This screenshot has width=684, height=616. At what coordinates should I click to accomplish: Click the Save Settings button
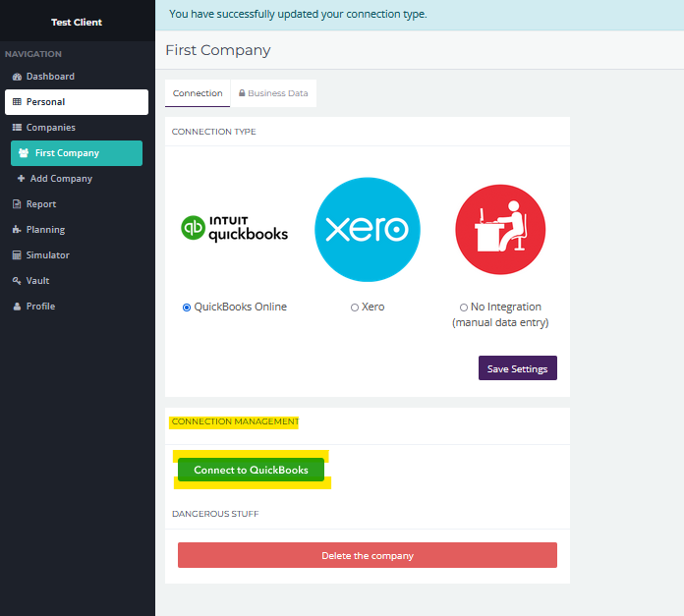click(x=517, y=368)
